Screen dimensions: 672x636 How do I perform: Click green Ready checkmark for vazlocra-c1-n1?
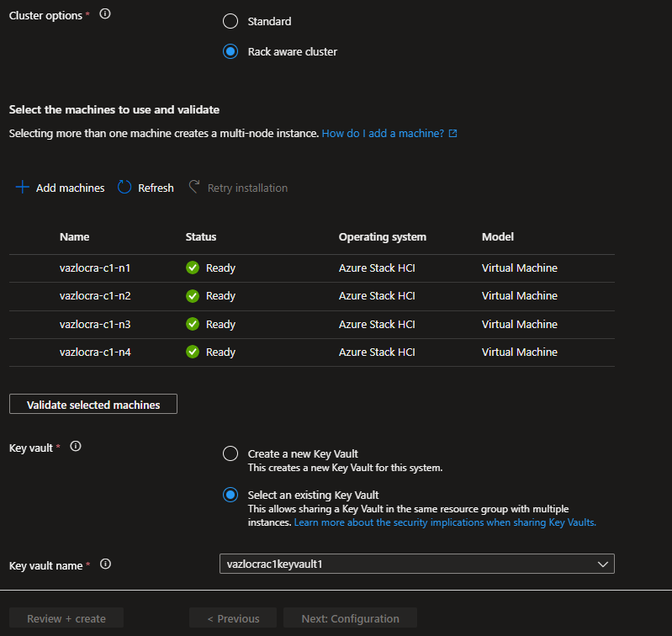point(193,268)
